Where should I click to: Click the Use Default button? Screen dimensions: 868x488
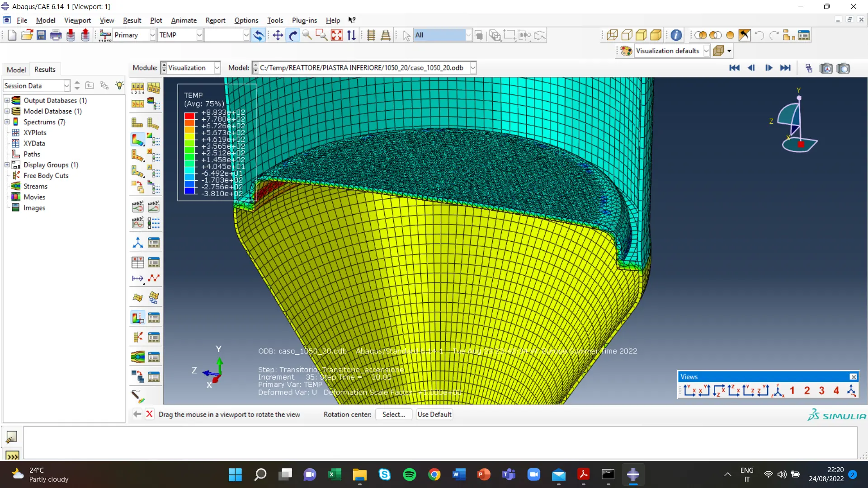(x=434, y=414)
